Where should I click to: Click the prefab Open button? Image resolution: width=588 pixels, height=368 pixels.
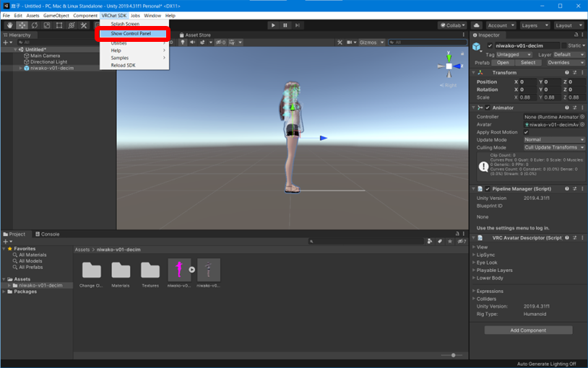tap(503, 63)
